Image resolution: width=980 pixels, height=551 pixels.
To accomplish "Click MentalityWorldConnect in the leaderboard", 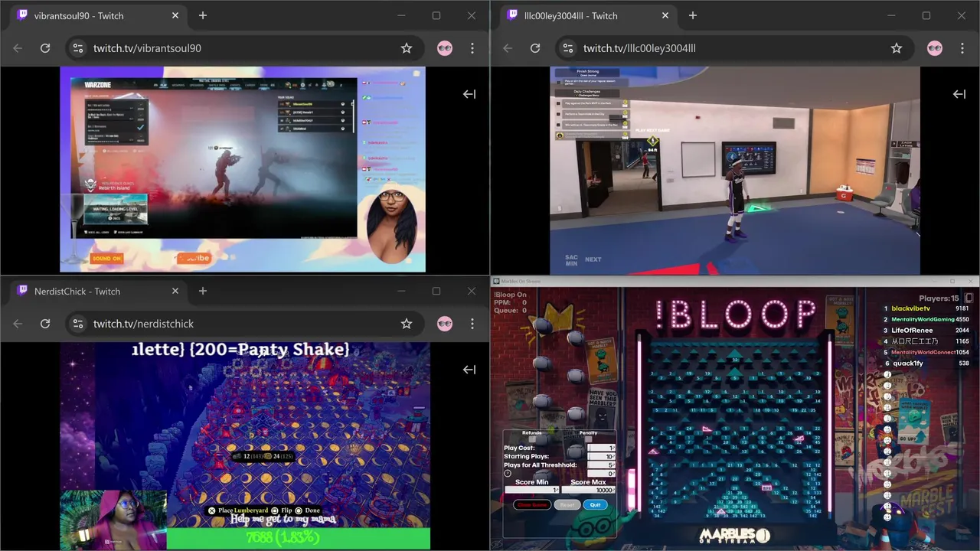I will click(923, 352).
